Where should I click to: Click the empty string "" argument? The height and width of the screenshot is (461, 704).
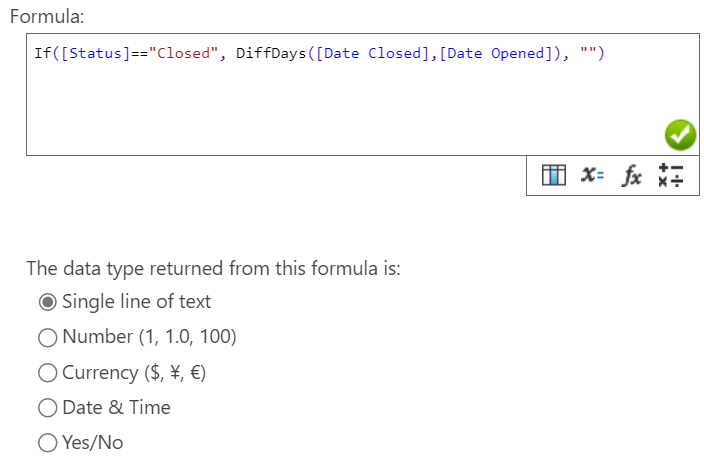click(x=588, y=53)
